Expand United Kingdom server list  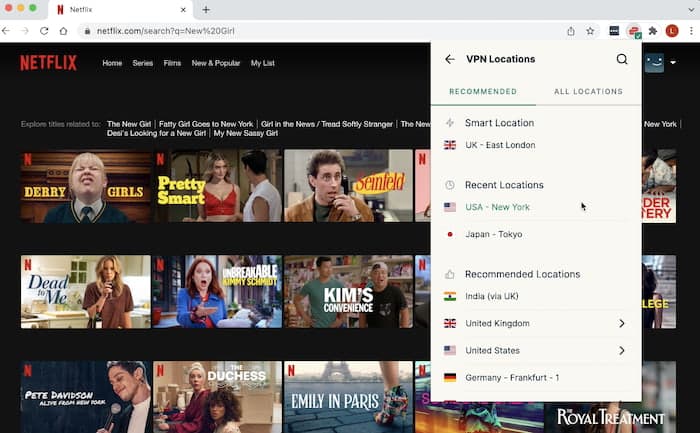tap(621, 323)
